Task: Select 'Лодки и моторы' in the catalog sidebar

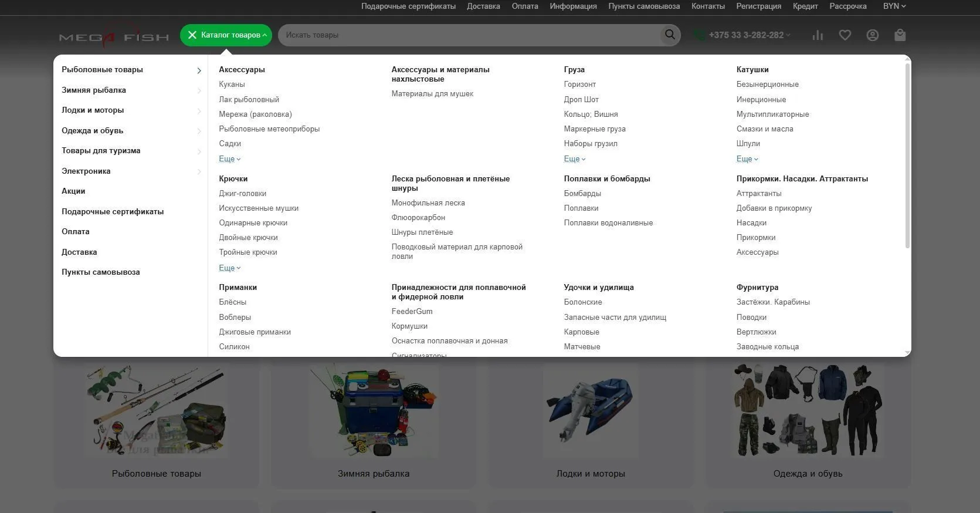Action: click(93, 110)
